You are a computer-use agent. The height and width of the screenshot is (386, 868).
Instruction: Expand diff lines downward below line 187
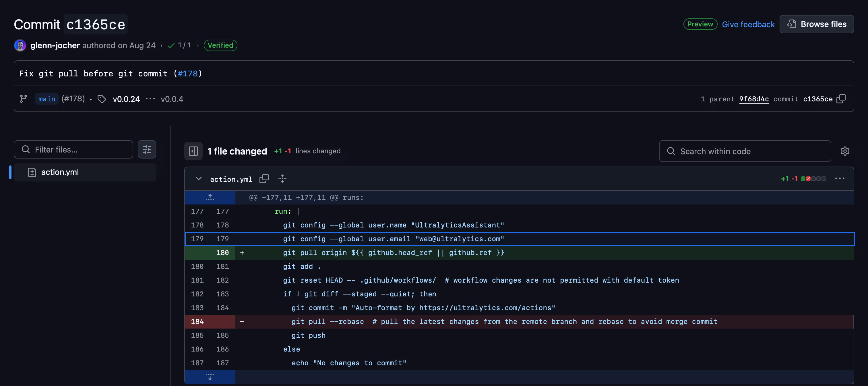[210, 377]
